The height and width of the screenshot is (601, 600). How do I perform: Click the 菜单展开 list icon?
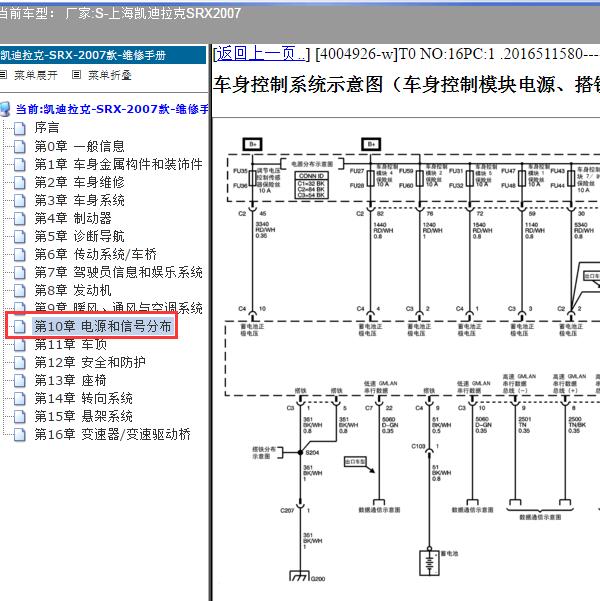pos(3,75)
